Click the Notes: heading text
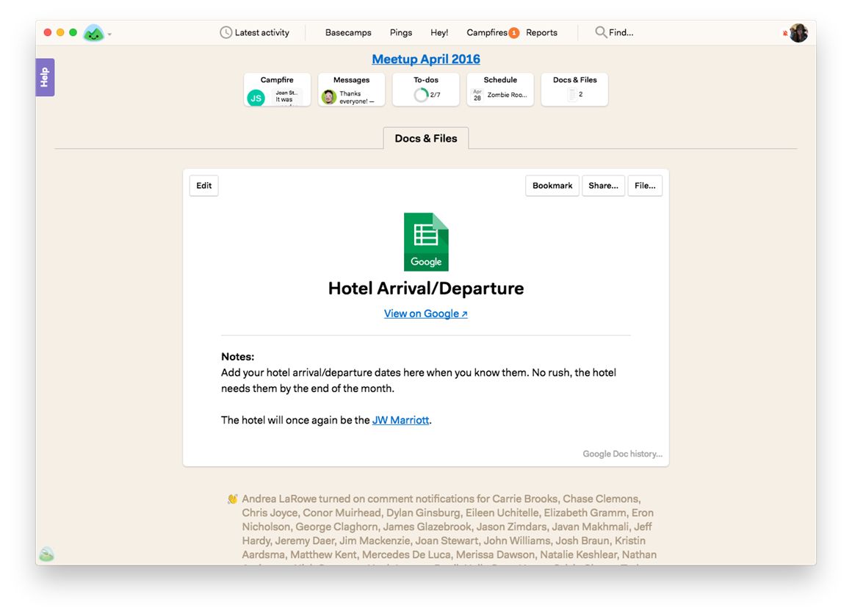Screen dimensions: 852x616 click(x=237, y=357)
